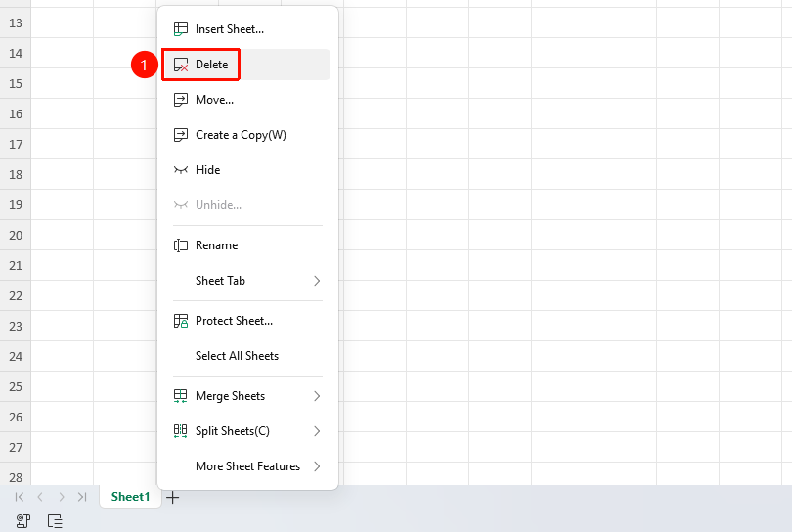This screenshot has height=532, width=792.
Task: Choose Insert Sheet... from context menu
Action: tap(247, 29)
